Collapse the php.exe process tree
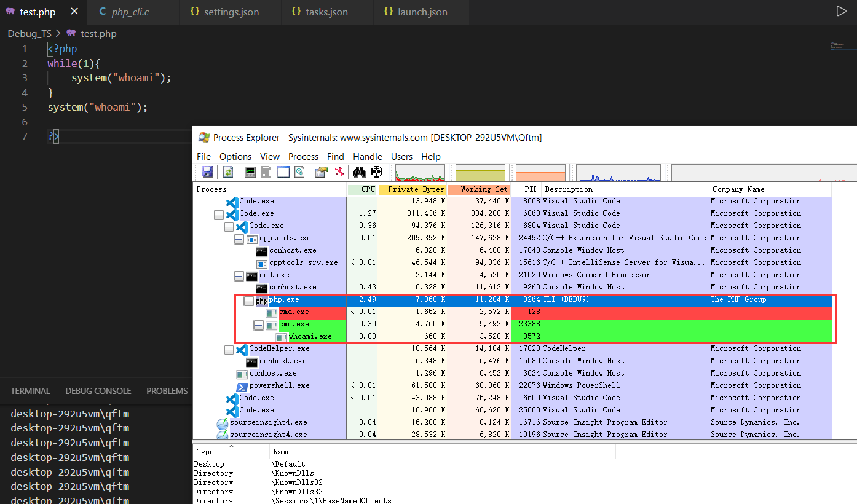The height and width of the screenshot is (504, 857). pyautogui.click(x=248, y=301)
